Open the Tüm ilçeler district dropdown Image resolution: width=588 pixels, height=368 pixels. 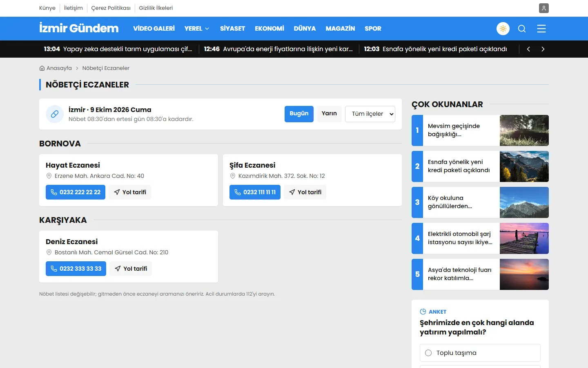pos(370,114)
